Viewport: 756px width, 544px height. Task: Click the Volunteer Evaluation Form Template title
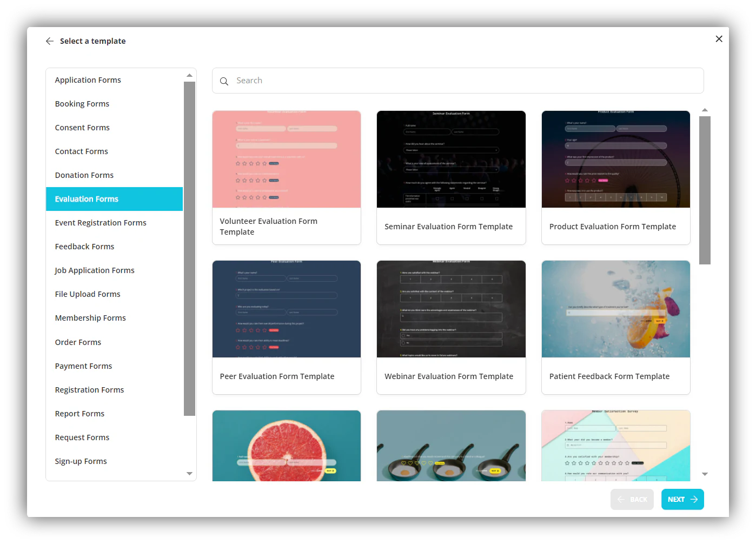coord(269,227)
